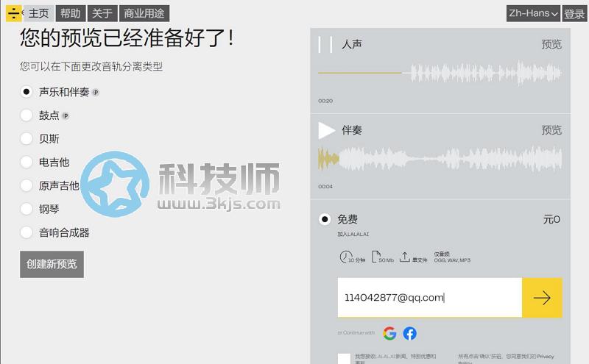Focus the email input field

430,298
